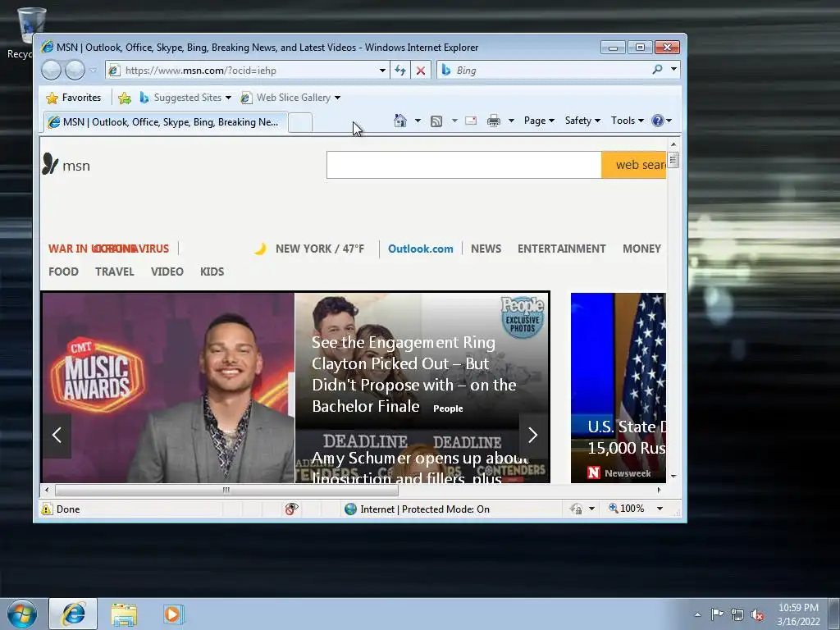Open U.S. State Newsweek story
The image size is (840, 630).
(x=619, y=387)
